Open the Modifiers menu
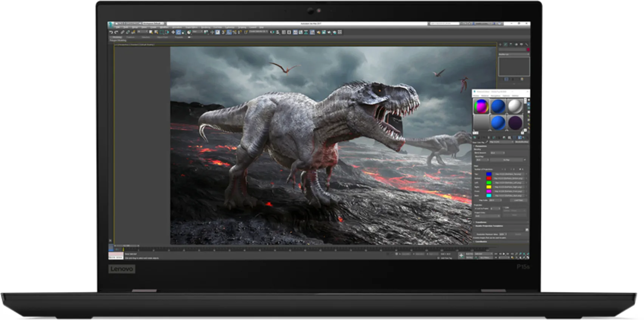Screen dimensions: 644x320 click(x=164, y=27)
